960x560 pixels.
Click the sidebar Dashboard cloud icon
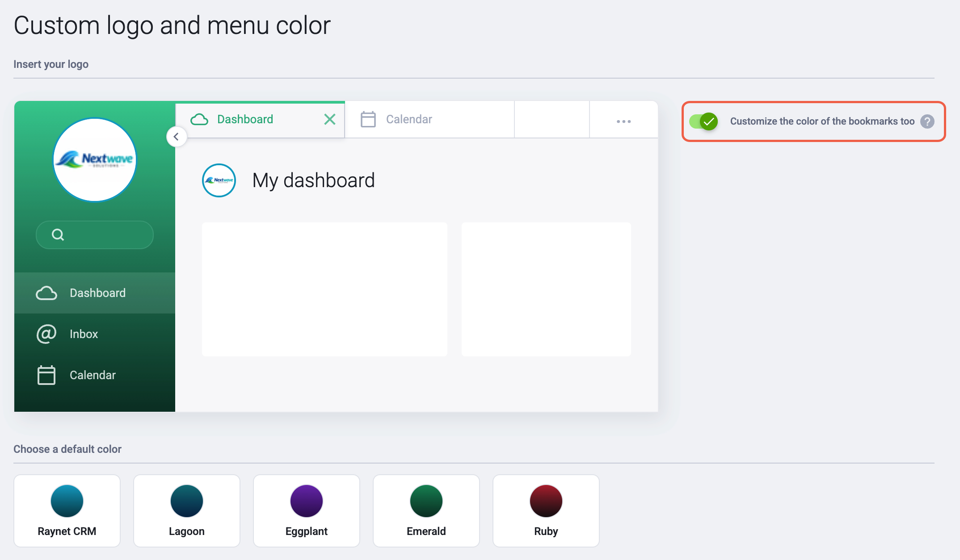pos(46,293)
